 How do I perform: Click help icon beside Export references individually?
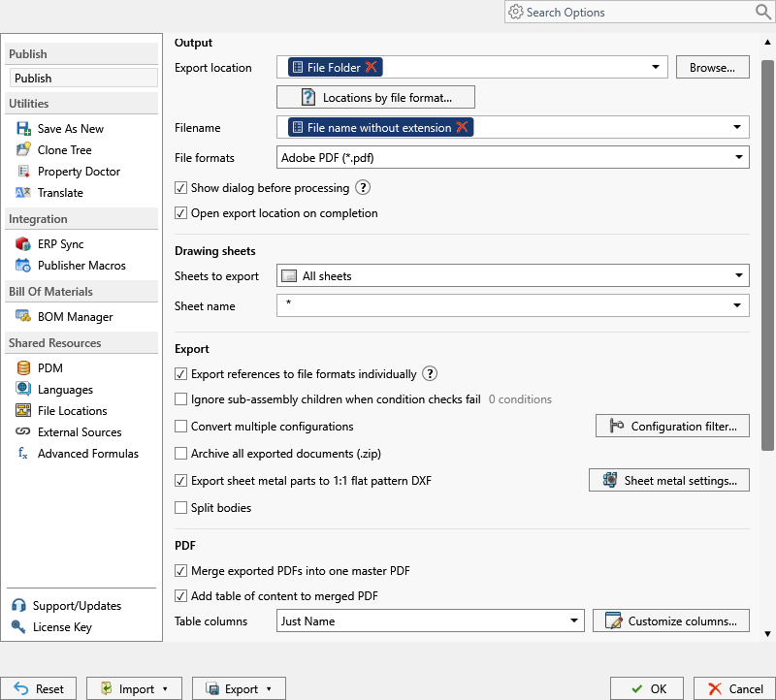(430, 373)
